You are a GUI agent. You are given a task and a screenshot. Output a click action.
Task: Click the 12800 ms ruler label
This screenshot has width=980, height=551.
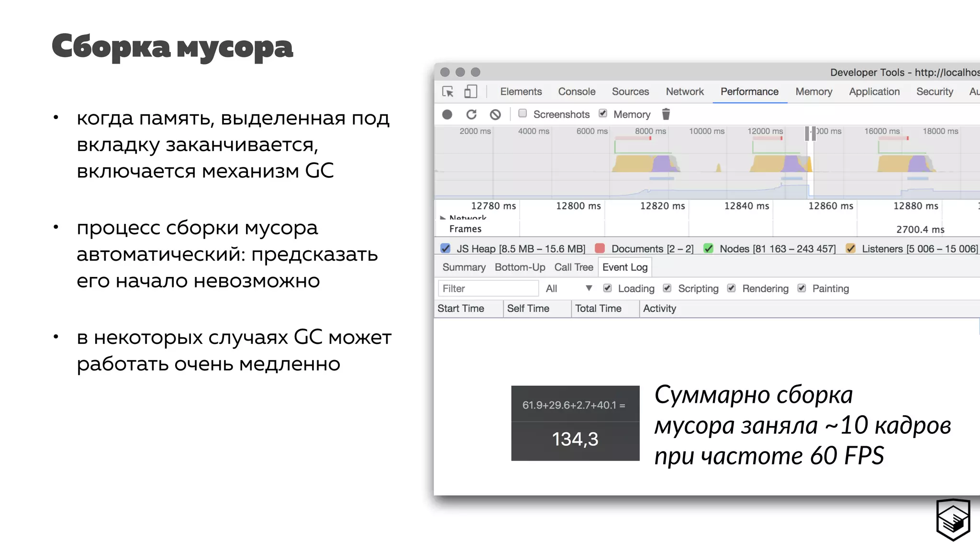tap(578, 206)
